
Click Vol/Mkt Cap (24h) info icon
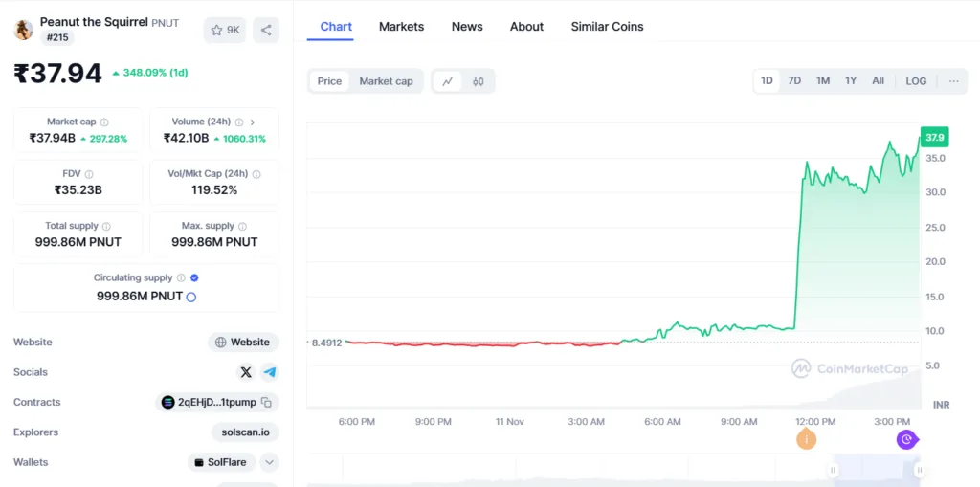coord(256,174)
